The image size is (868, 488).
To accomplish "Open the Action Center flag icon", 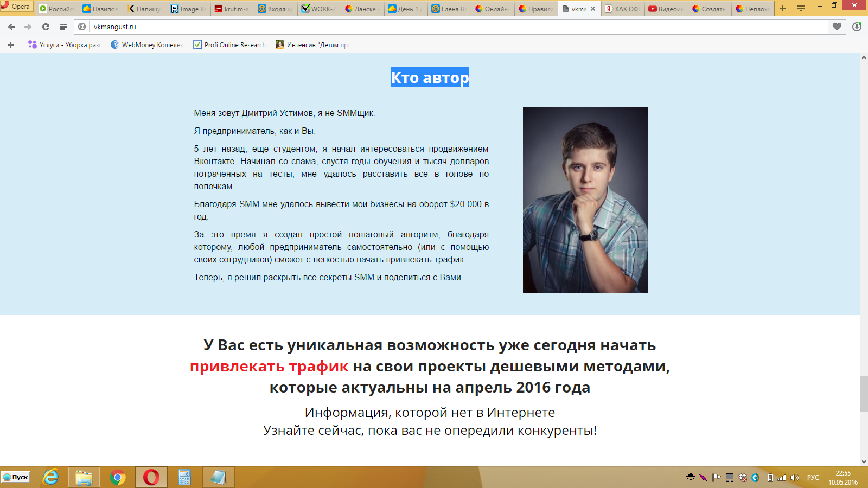I will tap(717, 478).
